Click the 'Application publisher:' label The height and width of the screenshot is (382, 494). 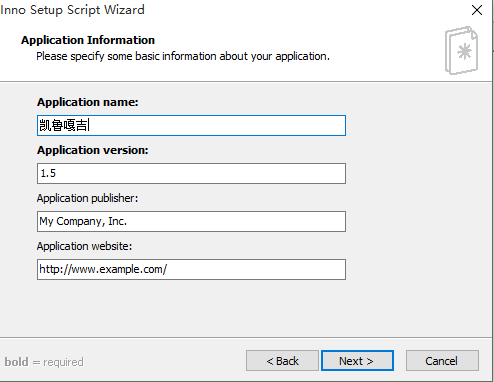87,198
